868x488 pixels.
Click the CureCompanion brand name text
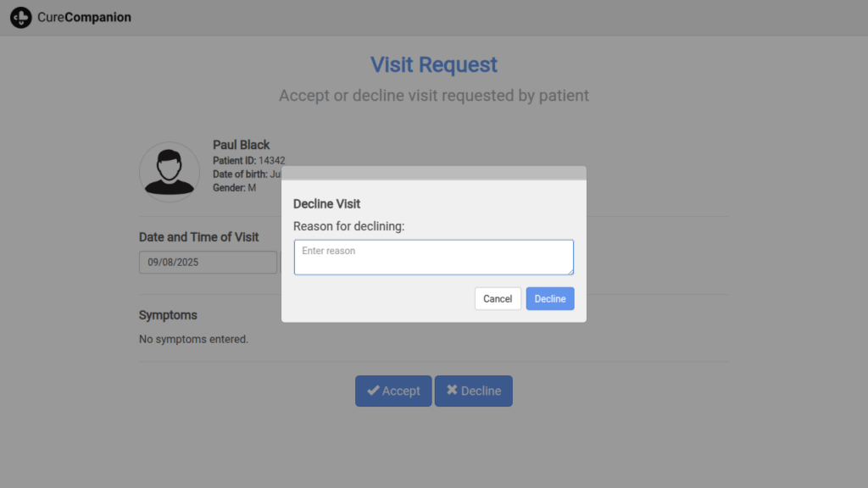coord(85,17)
